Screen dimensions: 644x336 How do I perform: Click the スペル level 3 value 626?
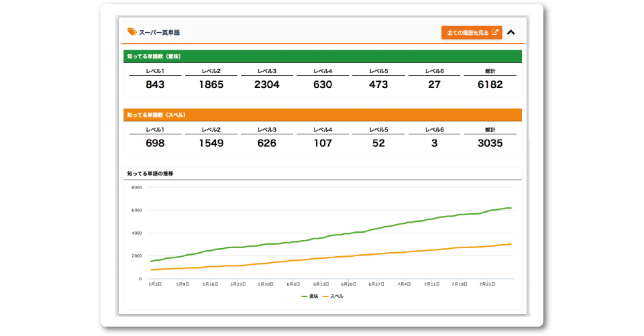click(266, 144)
